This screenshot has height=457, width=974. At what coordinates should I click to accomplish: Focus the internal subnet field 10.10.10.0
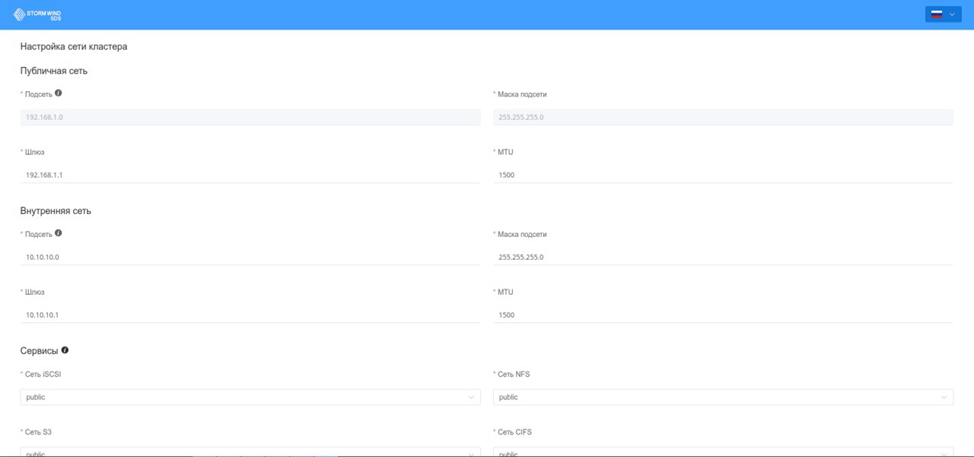point(250,257)
